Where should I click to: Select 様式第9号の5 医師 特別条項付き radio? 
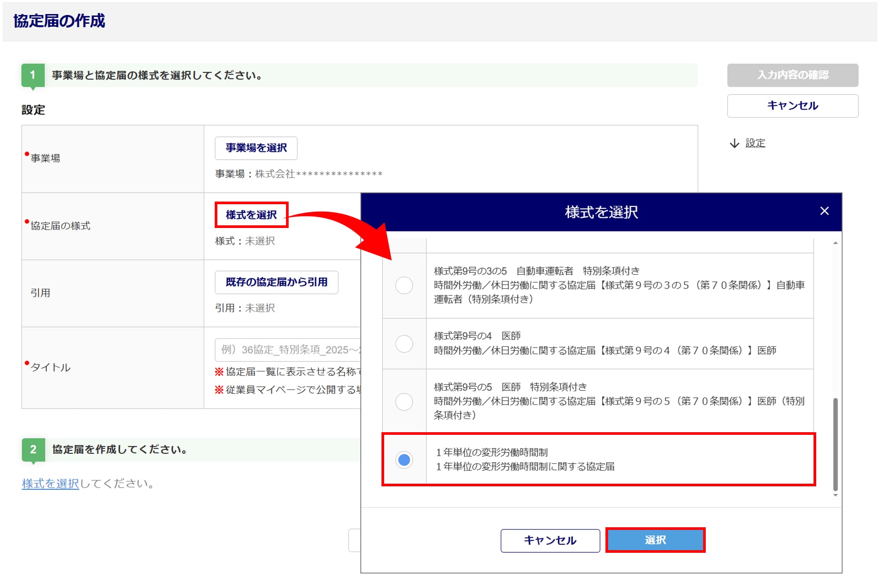404,401
